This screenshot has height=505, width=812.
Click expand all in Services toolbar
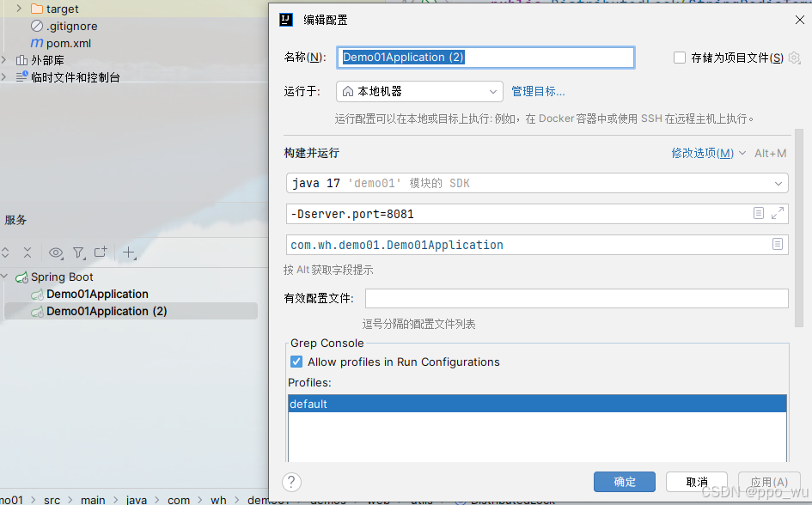[x=5, y=252]
